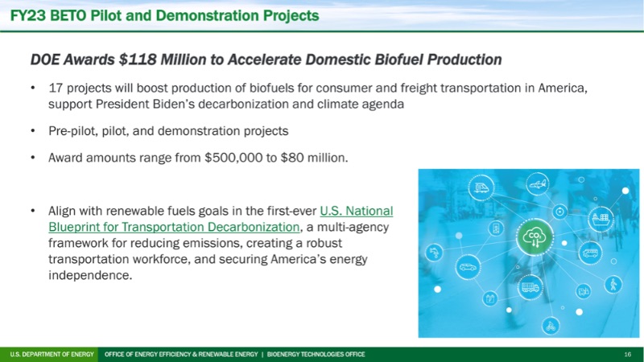Click the freight truck icon
This screenshot has width=644, height=362.
pos(529,286)
